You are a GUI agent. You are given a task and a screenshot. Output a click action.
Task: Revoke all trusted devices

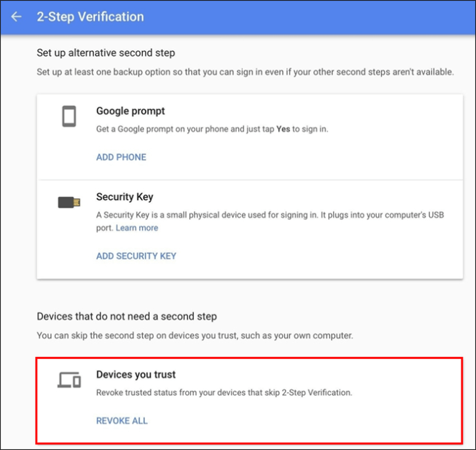[x=122, y=420]
